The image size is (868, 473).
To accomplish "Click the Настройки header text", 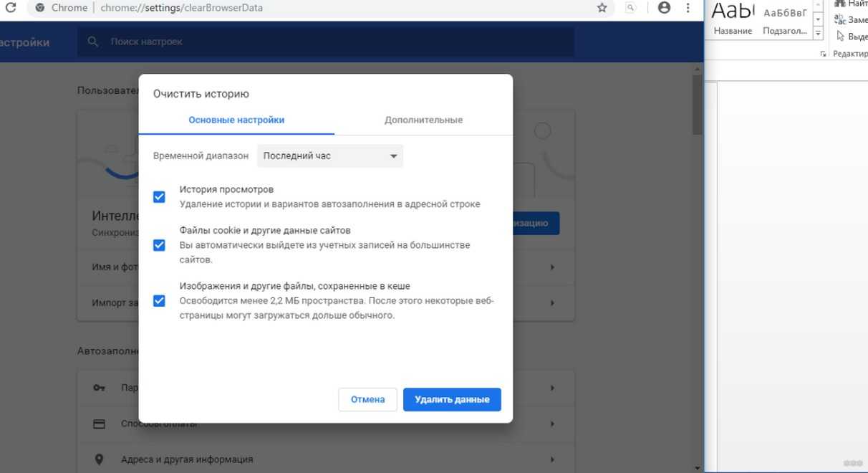I will [x=24, y=43].
